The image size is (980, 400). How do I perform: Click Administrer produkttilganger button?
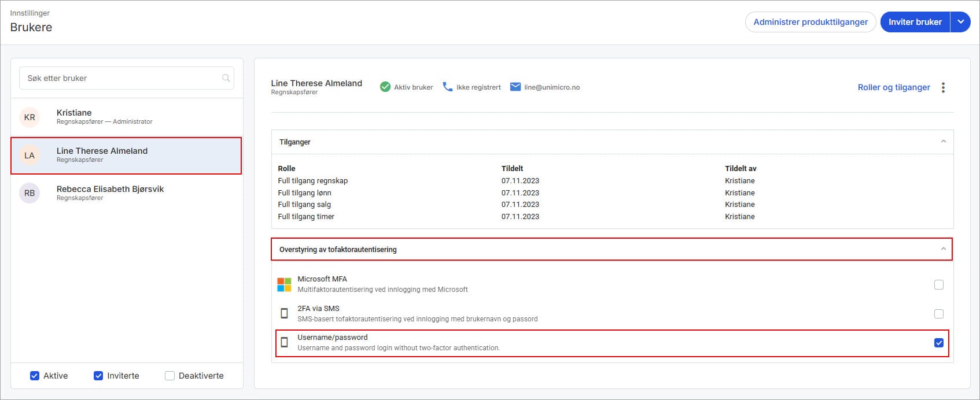[810, 22]
